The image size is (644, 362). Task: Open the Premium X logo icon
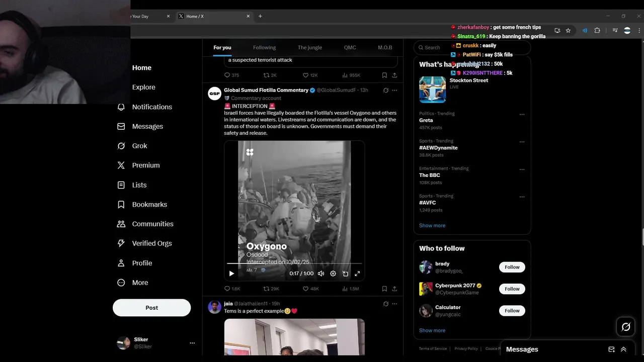(x=121, y=165)
